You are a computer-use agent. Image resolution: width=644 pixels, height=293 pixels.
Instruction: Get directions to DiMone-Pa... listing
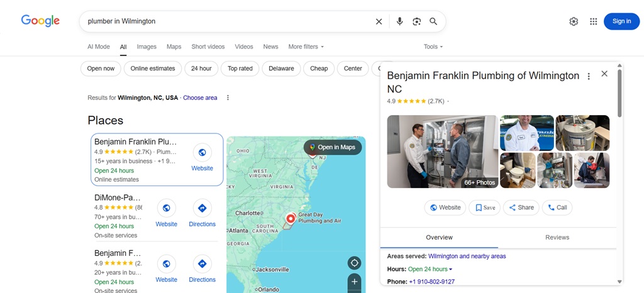[x=202, y=213]
